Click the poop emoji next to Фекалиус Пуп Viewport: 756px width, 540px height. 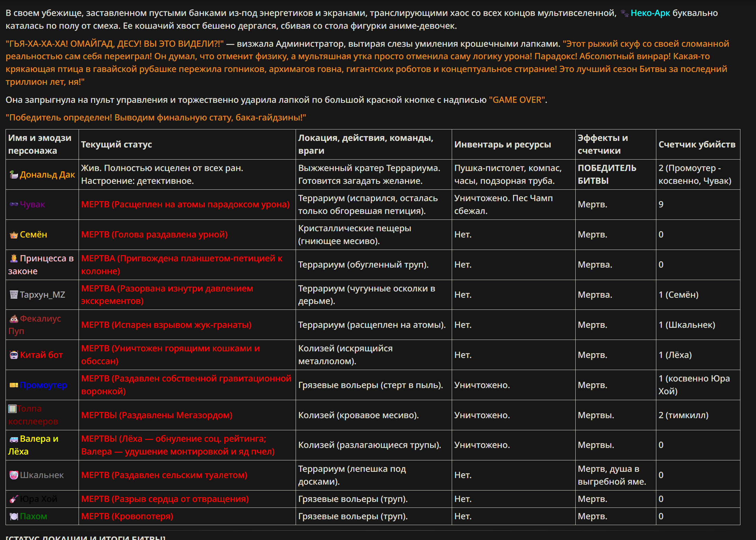point(13,319)
